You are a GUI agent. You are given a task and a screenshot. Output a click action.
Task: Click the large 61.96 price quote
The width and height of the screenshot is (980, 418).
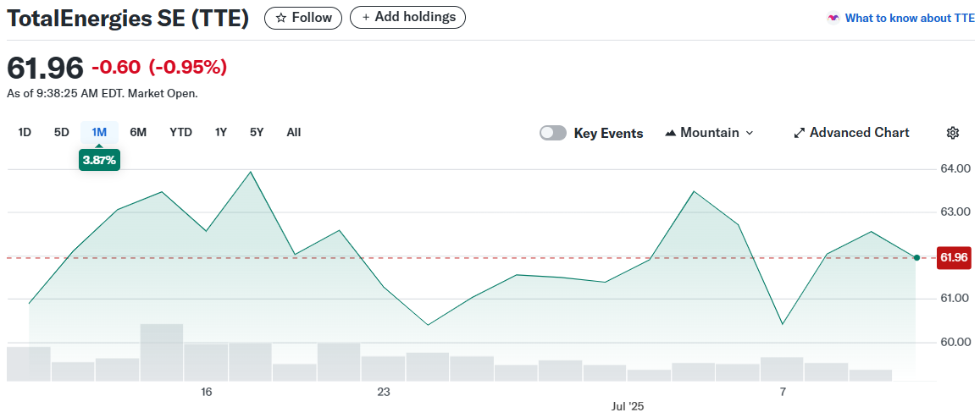point(44,68)
